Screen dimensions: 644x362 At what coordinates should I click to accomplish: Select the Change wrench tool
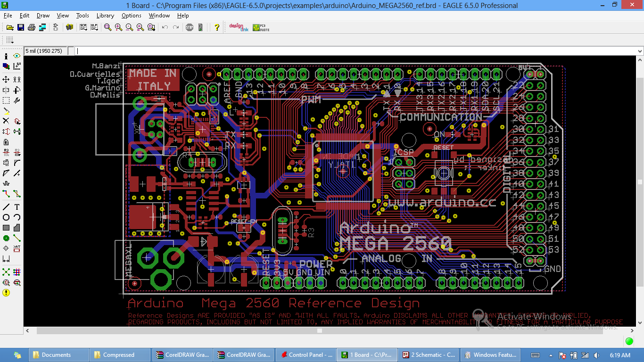pos(17,100)
